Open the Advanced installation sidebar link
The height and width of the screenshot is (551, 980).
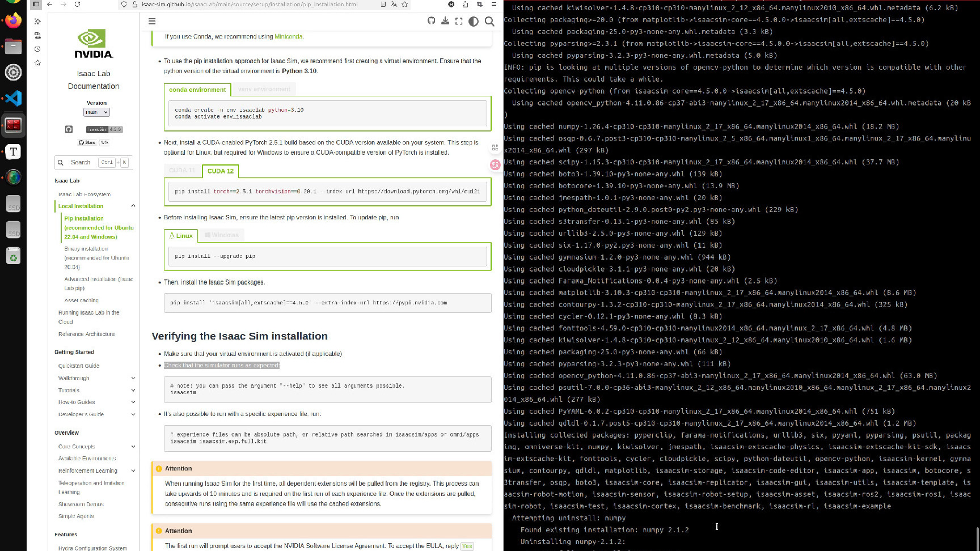coord(99,283)
